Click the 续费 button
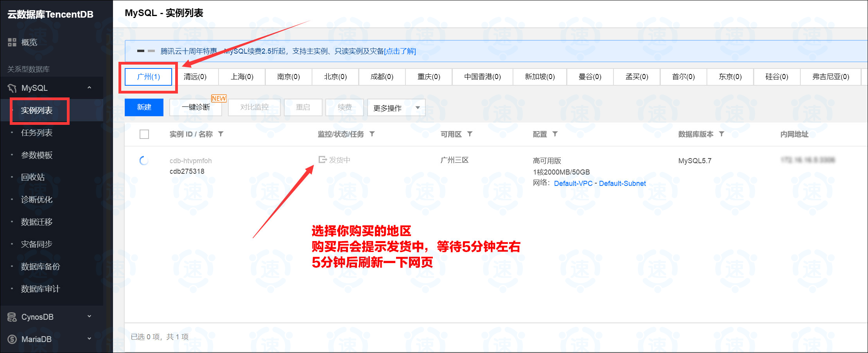 tap(345, 107)
